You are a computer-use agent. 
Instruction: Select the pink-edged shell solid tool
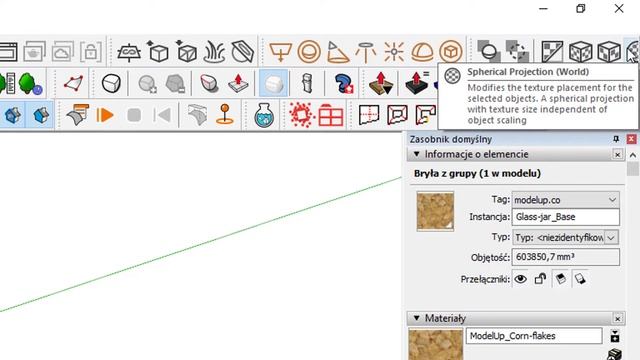(x=209, y=84)
